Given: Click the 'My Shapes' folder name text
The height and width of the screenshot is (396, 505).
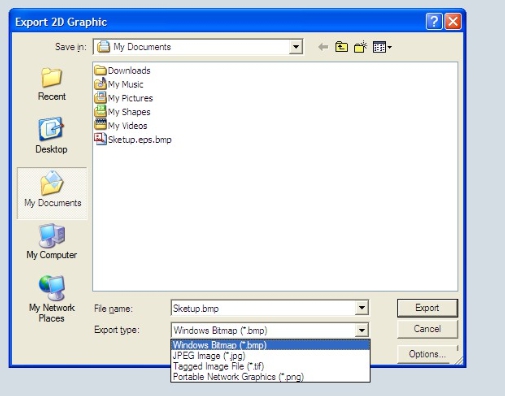Looking at the screenshot, I should click(129, 112).
